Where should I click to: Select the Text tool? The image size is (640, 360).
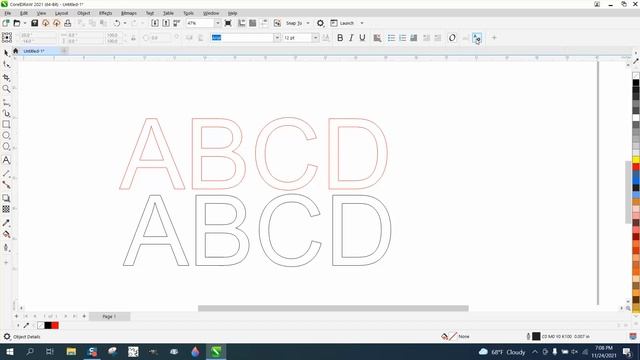point(6,160)
